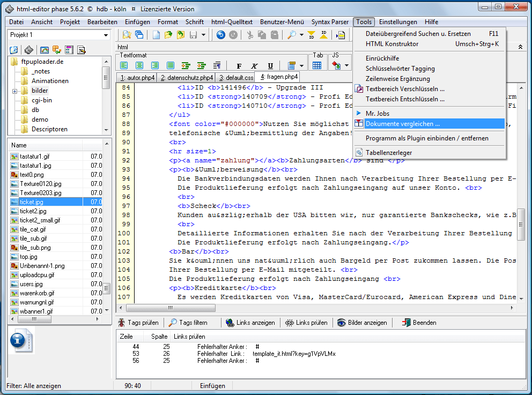Click the blue refresh icon in project toolbar
The width and height of the screenshot is (532, 395).
(x=14, y=50)
